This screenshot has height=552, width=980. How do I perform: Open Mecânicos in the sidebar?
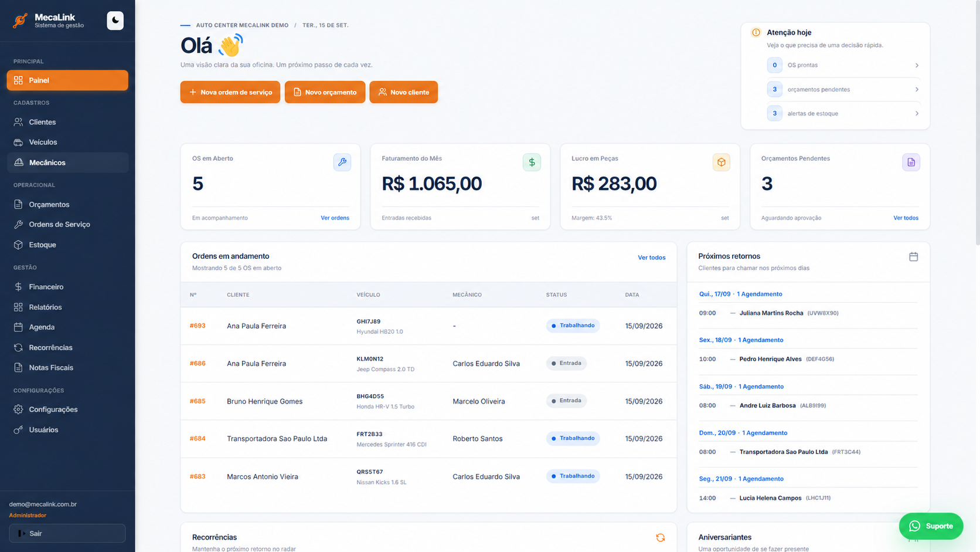pos(67,162)
